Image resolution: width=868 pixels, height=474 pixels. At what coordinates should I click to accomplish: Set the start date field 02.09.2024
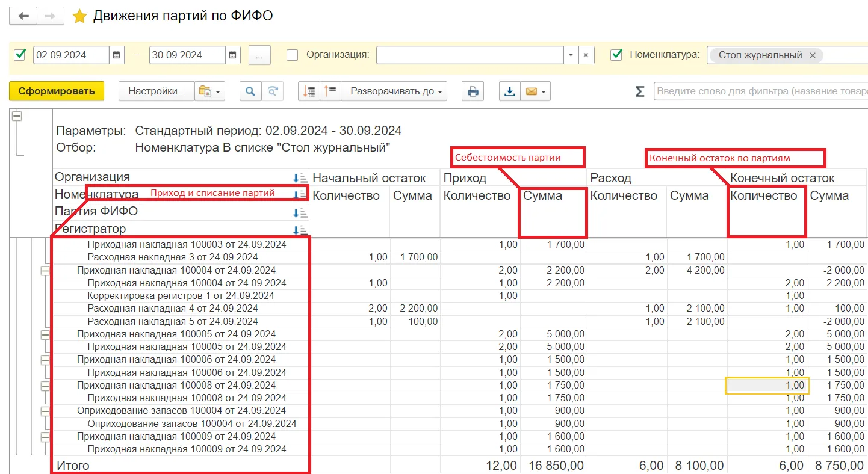[71, 55]
